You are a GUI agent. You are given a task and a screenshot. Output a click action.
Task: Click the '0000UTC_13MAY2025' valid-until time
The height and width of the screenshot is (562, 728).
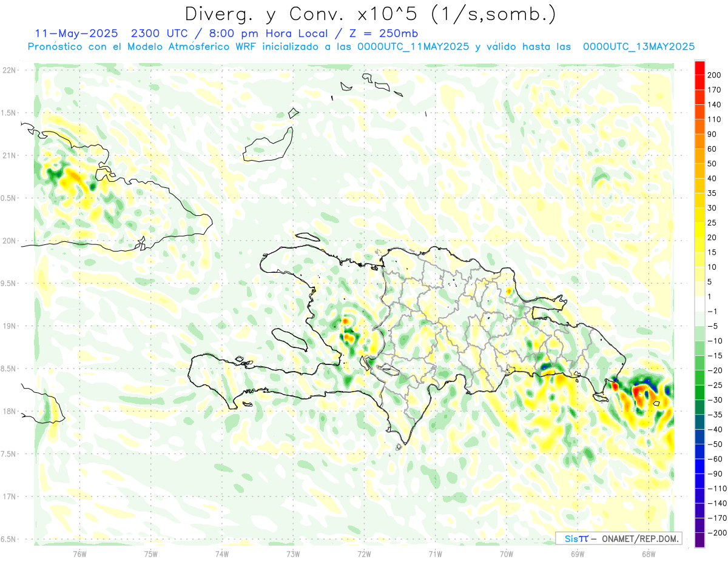(638, 47)
